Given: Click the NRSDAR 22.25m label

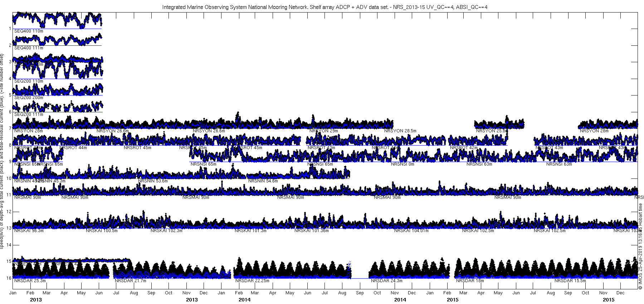Looking at the screenshot, I should click(252, 281).
